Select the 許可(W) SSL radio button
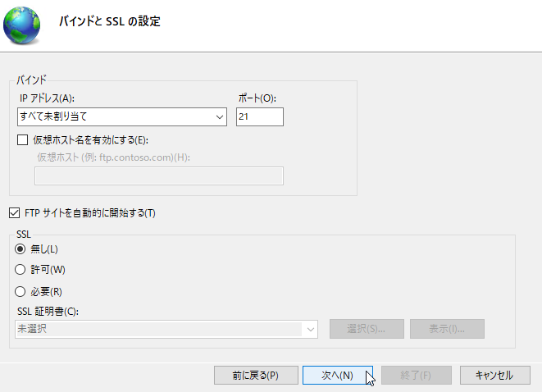This screenshot has width=542, height=392. coord(20,269)
